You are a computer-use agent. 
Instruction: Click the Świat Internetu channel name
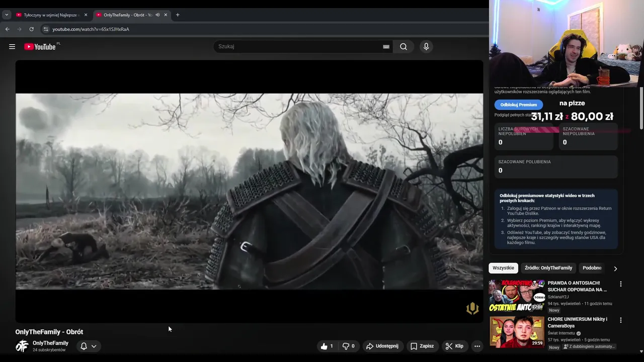tap(561, 333)
